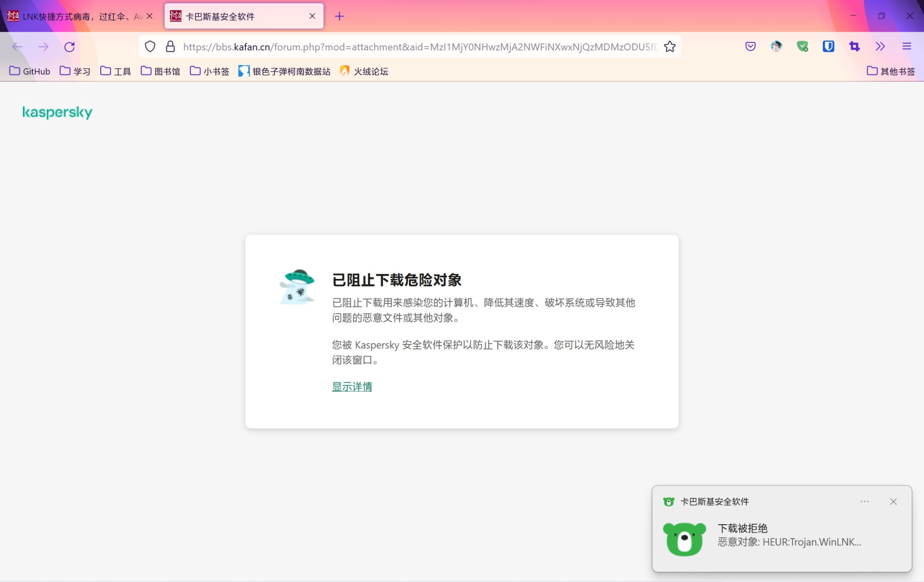The image size is (924, 582).
Task: Minimize the browser window
Action: (853, 16)
